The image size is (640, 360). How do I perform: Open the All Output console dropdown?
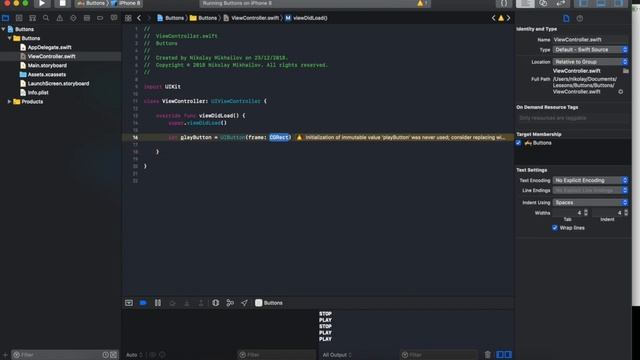pos(337,355)
